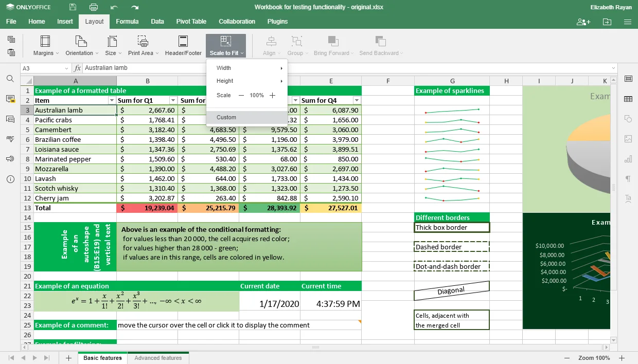The height and width of the screenshot is (364, 638).
Task: Open Shape settings in right sidebar
Action: tap(628, 119)
